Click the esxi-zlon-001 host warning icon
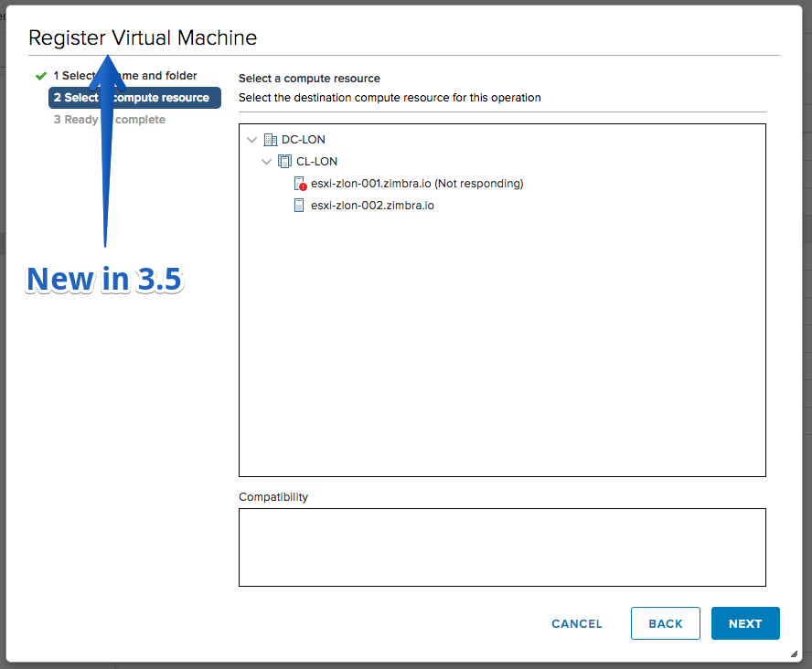This screenshot has height=669, width=812. click(x=300, y=184)
